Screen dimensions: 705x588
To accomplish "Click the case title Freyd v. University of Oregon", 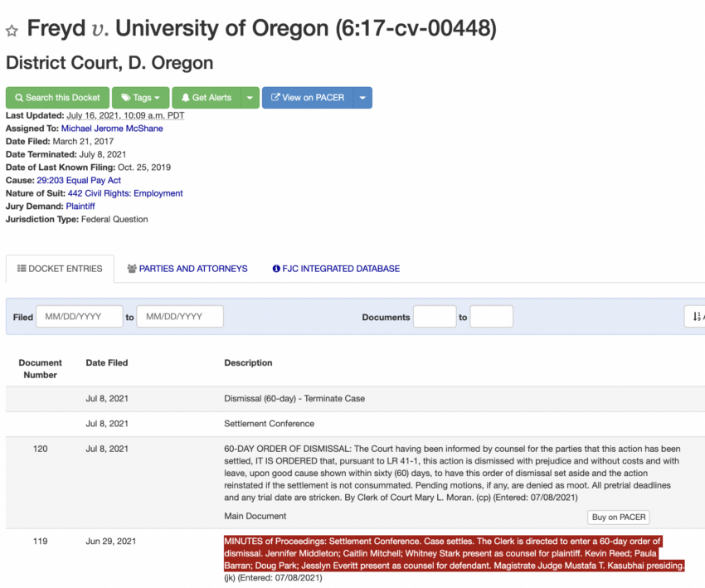I will coord(261,28).
